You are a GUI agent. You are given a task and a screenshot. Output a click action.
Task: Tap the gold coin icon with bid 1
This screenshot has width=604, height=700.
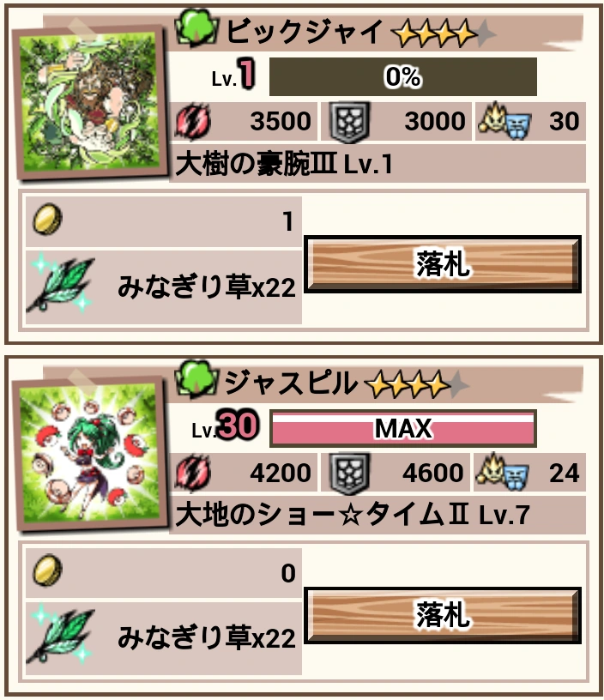48,220
